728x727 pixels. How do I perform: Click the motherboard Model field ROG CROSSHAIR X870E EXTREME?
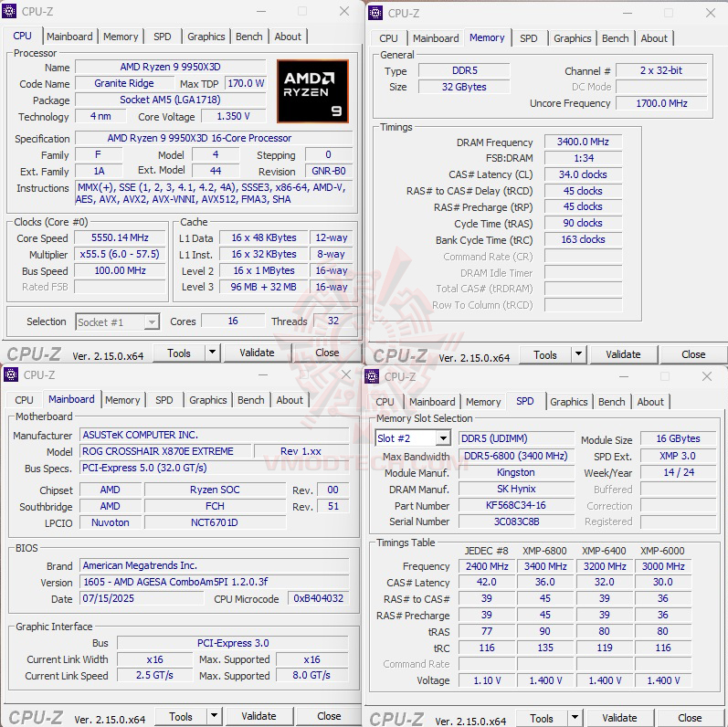click(165, 451)
